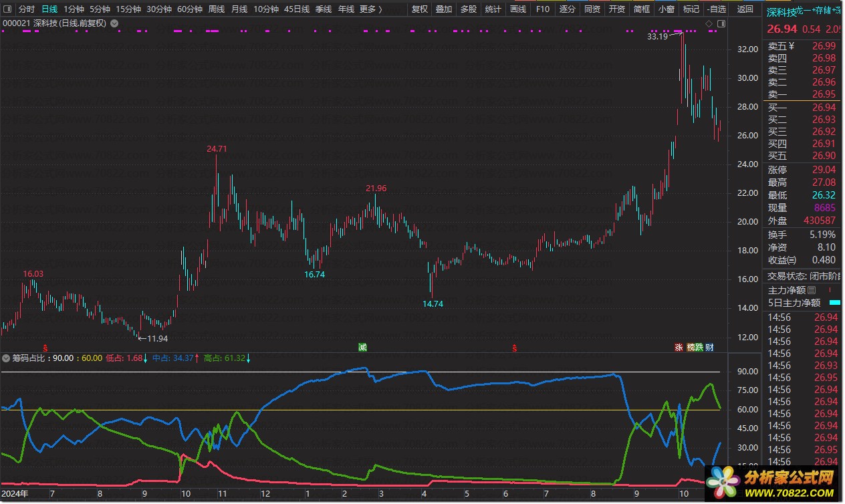Image resolution: width=845 pixels, height=504 pixels.
Task: Select the 年线 period tab
Action: coord(346,9)
